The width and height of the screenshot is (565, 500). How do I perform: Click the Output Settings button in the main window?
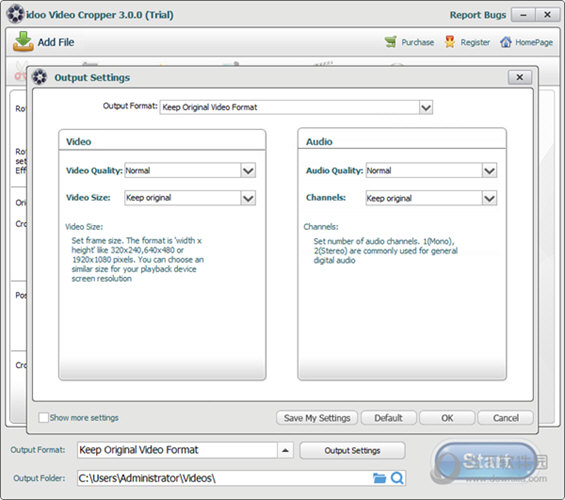point(352,450)
